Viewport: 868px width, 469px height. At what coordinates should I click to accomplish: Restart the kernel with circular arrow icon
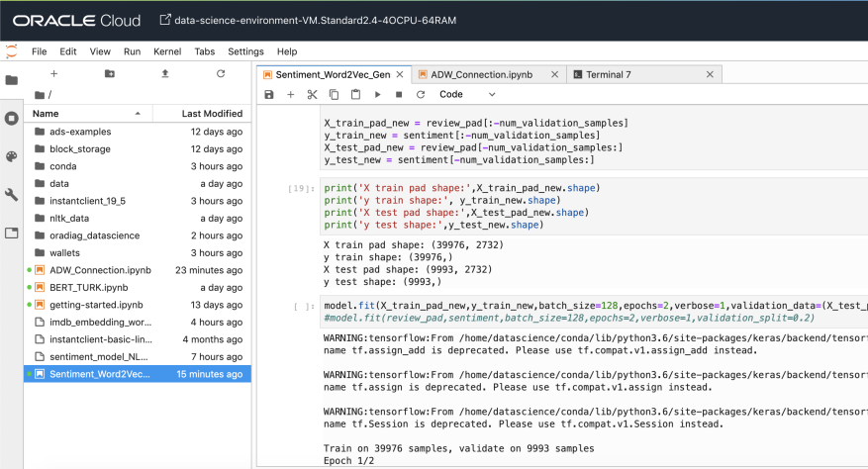[x=421, y=94]
